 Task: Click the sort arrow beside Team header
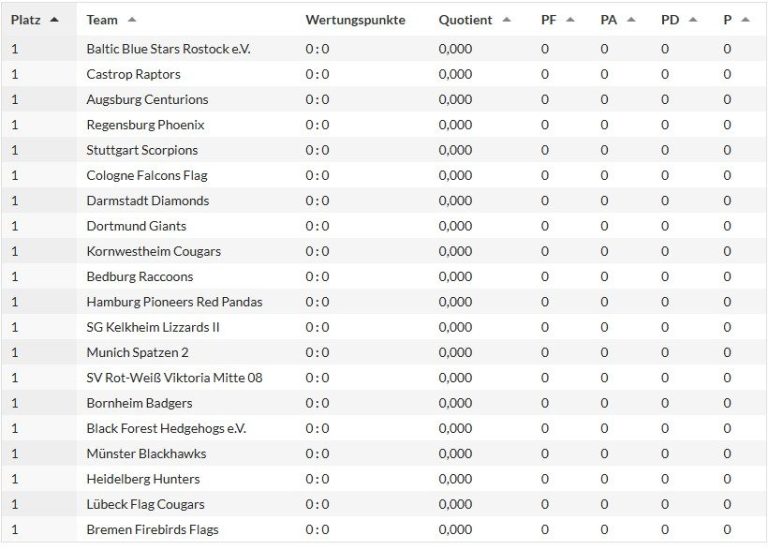pyautogui.click(x=132, y=20)
